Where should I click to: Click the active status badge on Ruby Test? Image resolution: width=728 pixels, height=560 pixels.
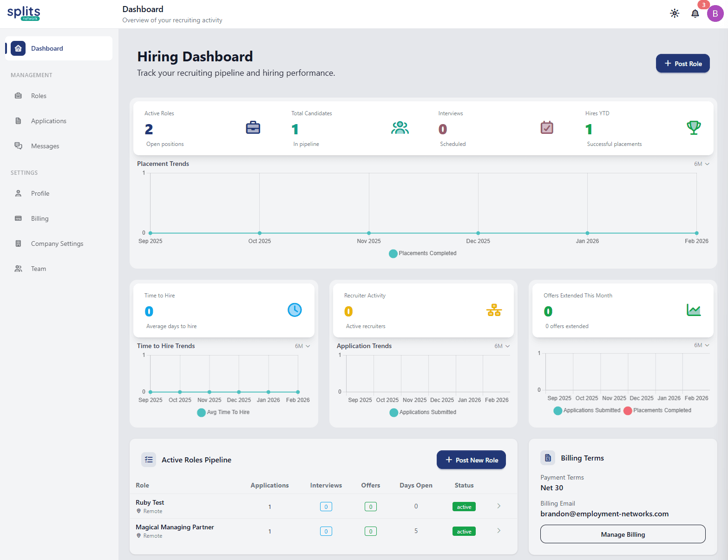click(x=464, y=507)
